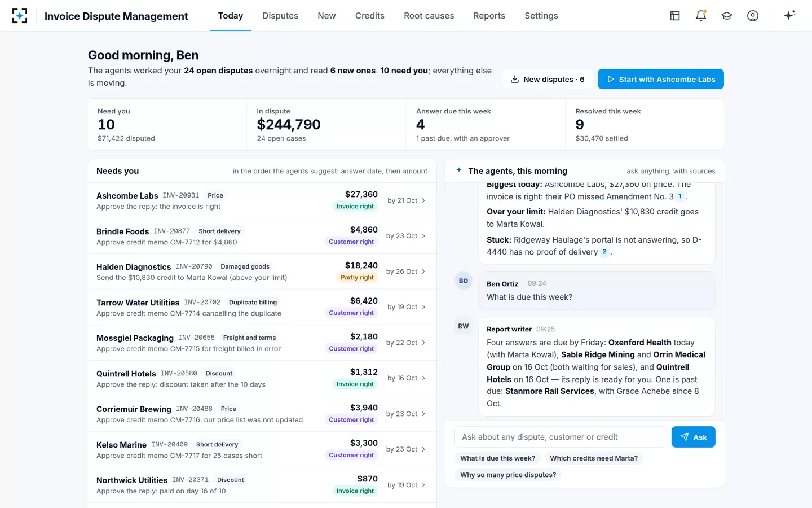The width and height of the screenshot is (812, 508).
Task: Click the "Answer due this week" summary card
Action: tap(486, 125)
